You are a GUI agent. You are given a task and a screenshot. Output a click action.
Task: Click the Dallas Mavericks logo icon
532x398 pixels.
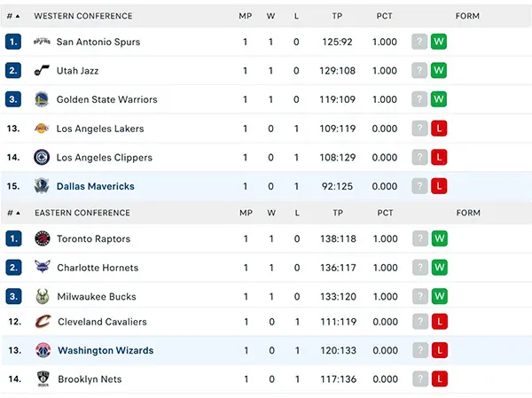click(42, 186)
